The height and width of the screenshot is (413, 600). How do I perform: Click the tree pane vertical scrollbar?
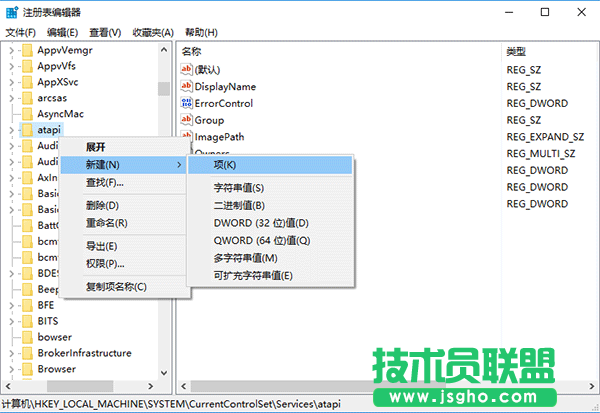coord(163,200)
